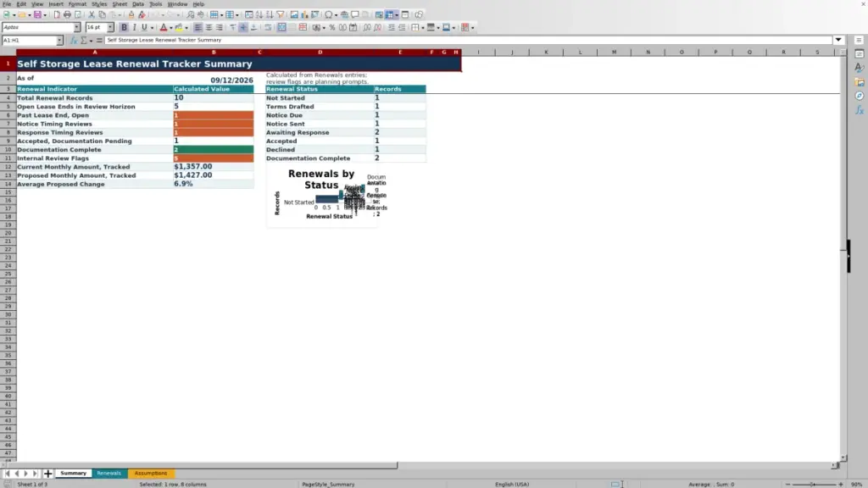Open the Format menu
Image resolution: width=868 pixels, height=488 pixels.
coord(77,4)
